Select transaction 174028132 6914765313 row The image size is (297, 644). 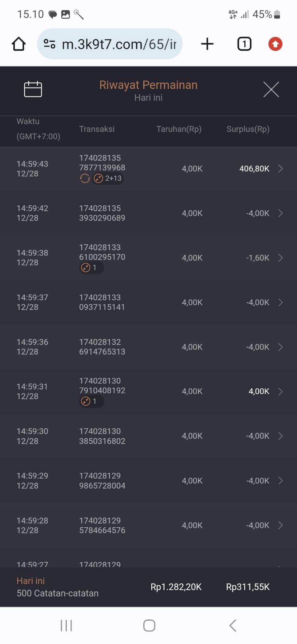102,347
